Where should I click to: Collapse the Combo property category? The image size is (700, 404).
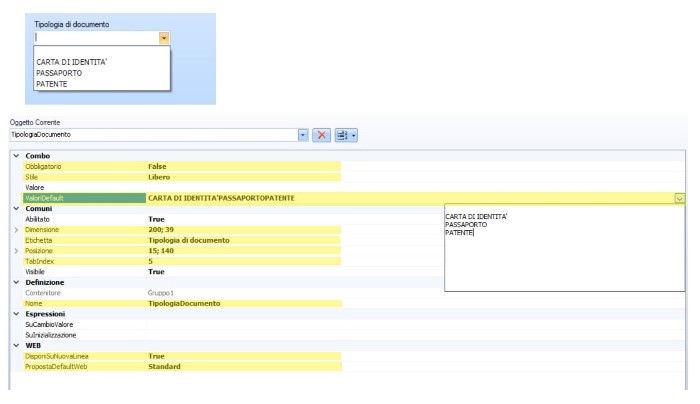pyautogui.click(x=15, y=155)
